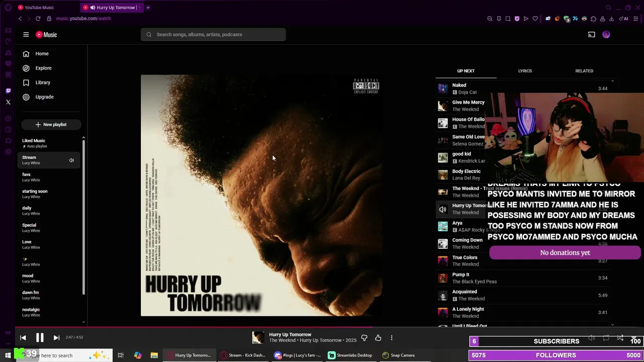
Task: Open Twitch from the browser sidebar
Action: coord(8,91)
